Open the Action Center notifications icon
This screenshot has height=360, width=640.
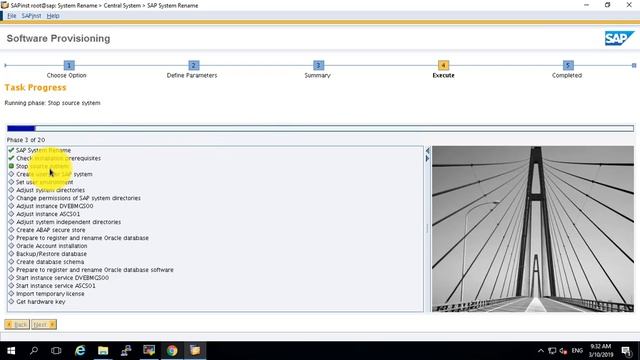[x=627, y=351]
